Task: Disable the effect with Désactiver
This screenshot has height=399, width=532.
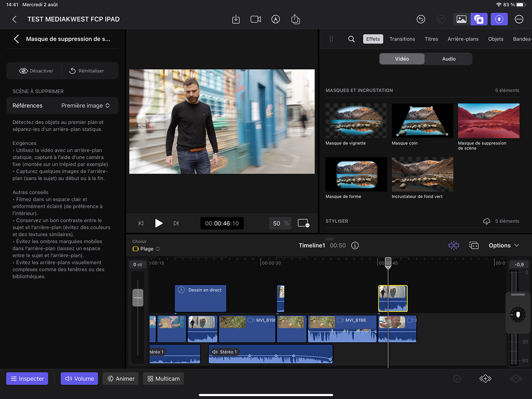Action: [x=36, y=71]
